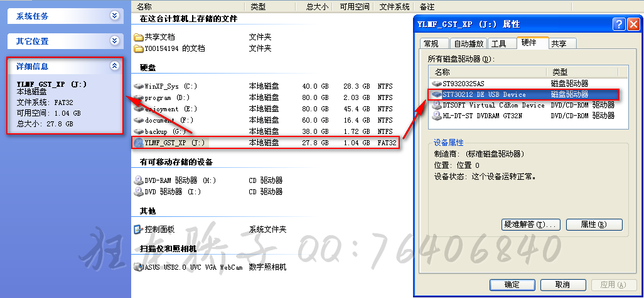Select the backup (G:) drive icon
Image resolution: width=644 pixels, height=298 pixels.
[x=139, y=132]
